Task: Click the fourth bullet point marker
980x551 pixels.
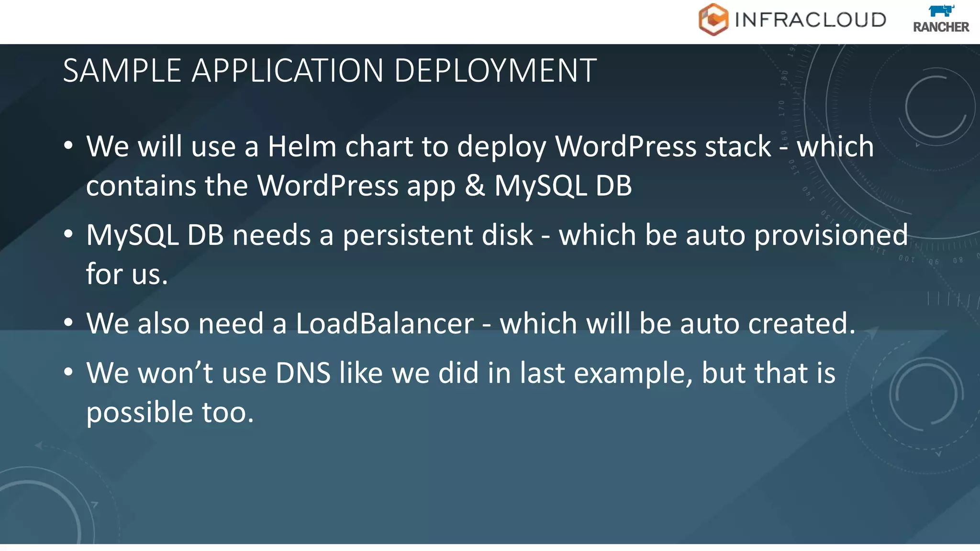Action: [68, 372]
